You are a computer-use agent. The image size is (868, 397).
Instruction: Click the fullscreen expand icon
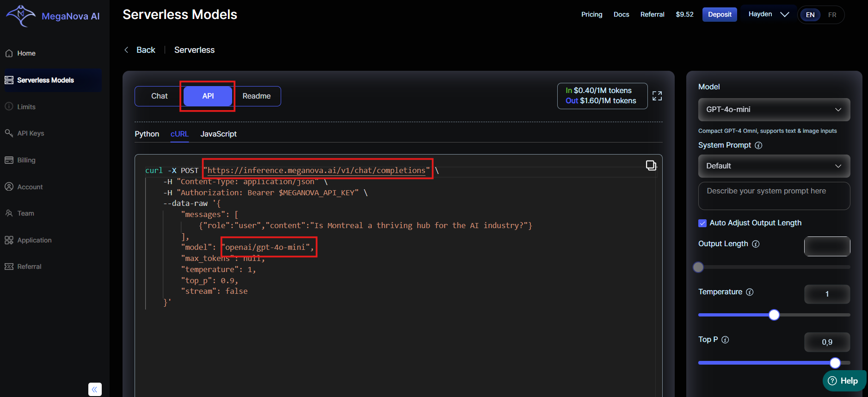(657, 96)
